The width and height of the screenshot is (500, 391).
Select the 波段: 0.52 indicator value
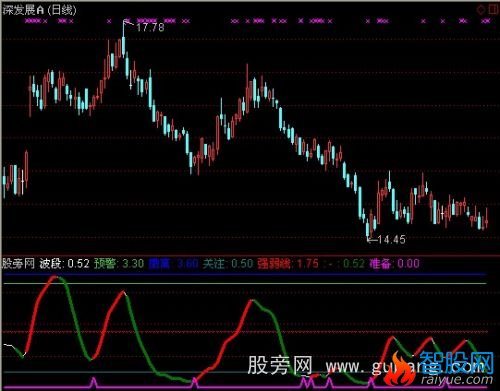point(65,263)
